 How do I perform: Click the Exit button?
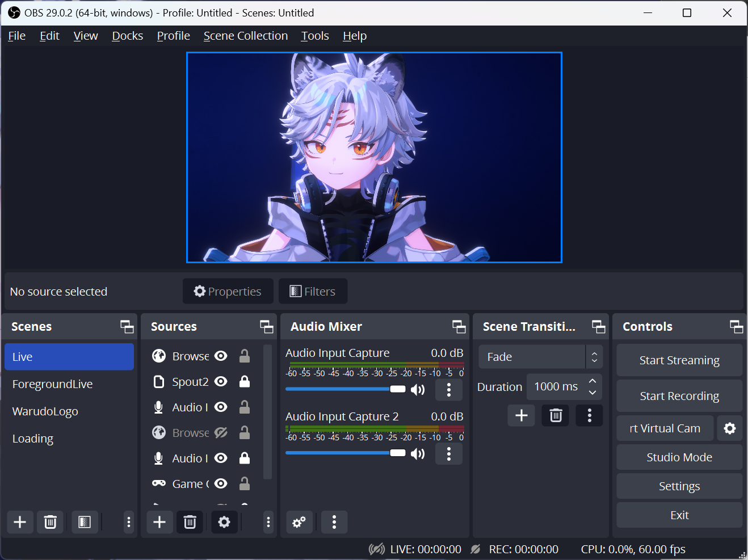(x=679, y=515)
